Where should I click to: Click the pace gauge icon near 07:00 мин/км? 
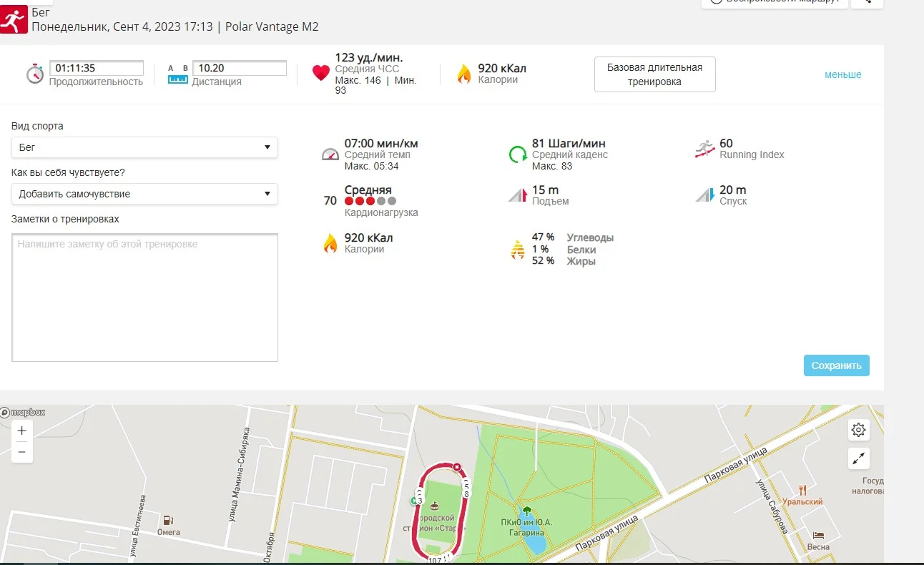coord(330,154)
